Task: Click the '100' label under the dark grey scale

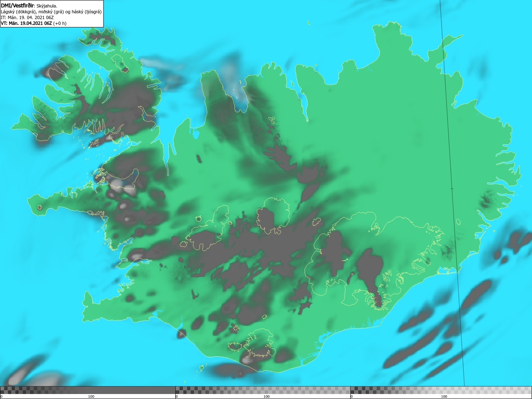Action: pos(91,397)
